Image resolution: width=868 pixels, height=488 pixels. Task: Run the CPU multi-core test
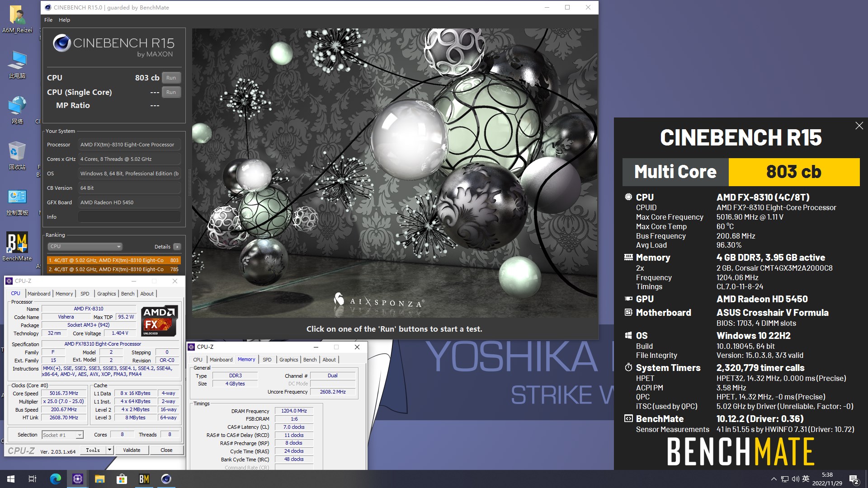pyautogui.click(x=171, y=78)
